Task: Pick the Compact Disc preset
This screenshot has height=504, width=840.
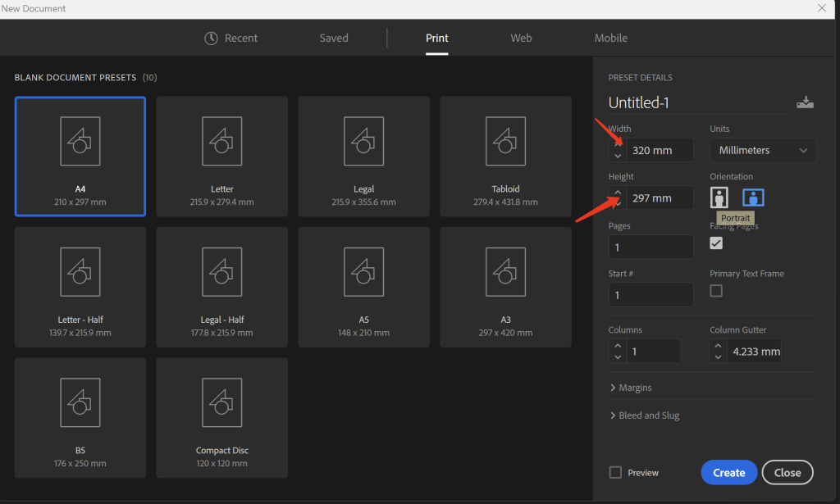Action: (x=221, y=417)
